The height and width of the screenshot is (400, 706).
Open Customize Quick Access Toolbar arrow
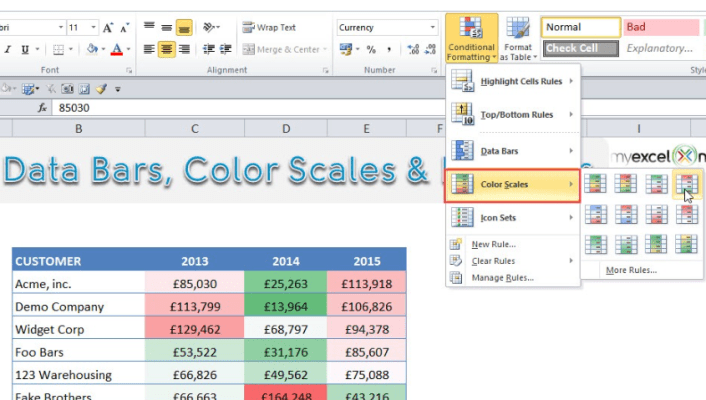point(118,89)
